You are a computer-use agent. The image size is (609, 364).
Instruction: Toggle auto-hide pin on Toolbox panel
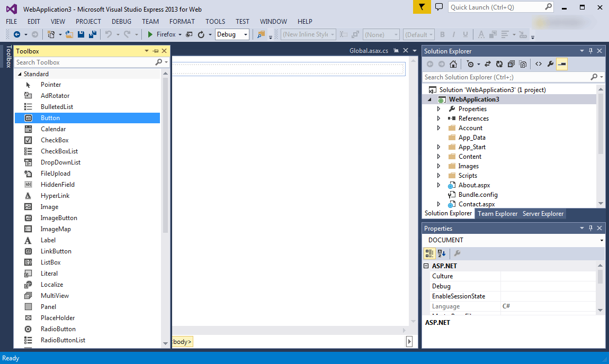coord(156,51)
